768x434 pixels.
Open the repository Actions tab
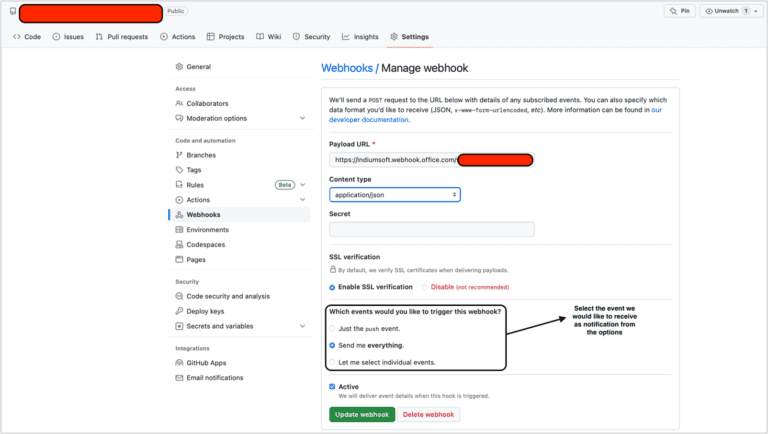pos(178,37)
